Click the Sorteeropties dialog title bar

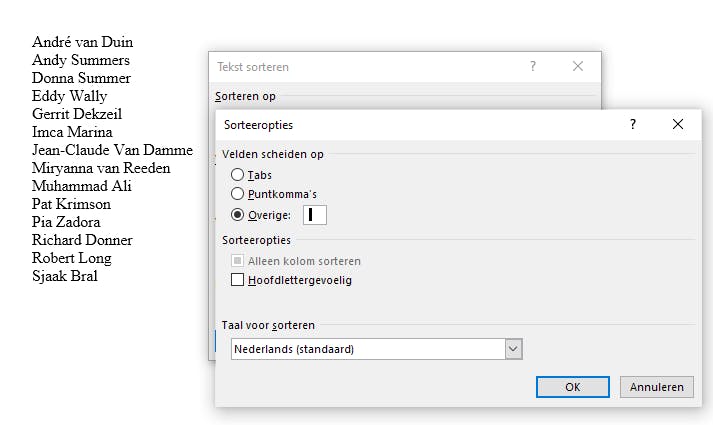click(x=420, y=125)
